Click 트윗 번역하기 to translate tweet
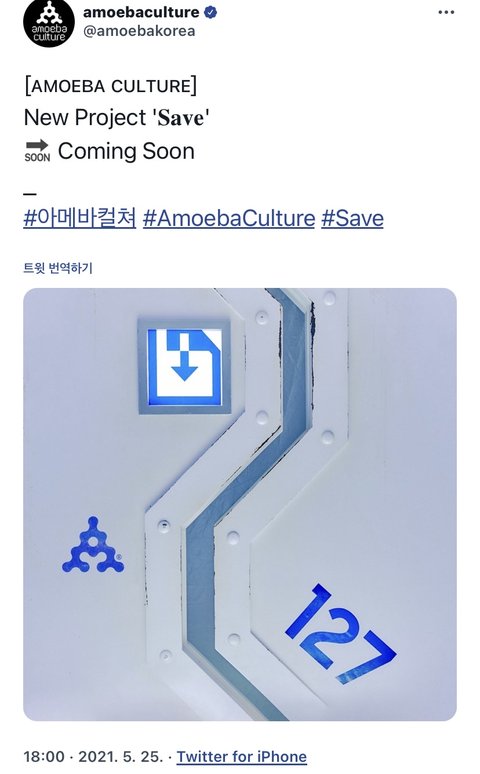This screenshot has width=480, height=774. pos(58,268)
